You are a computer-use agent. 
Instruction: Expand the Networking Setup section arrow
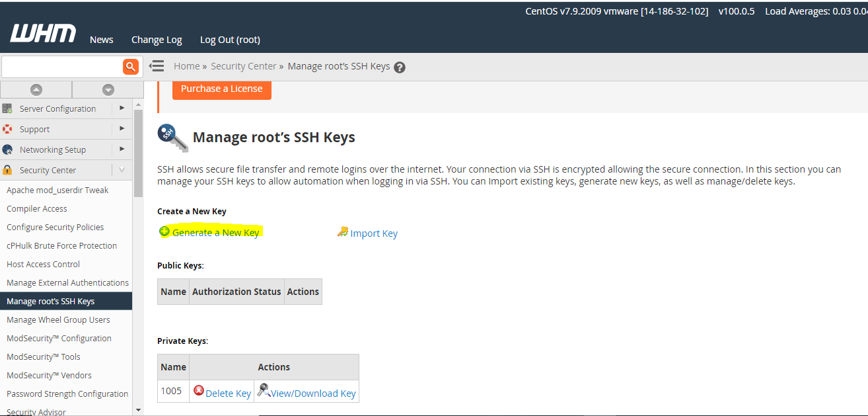click(x=122, y=149)
